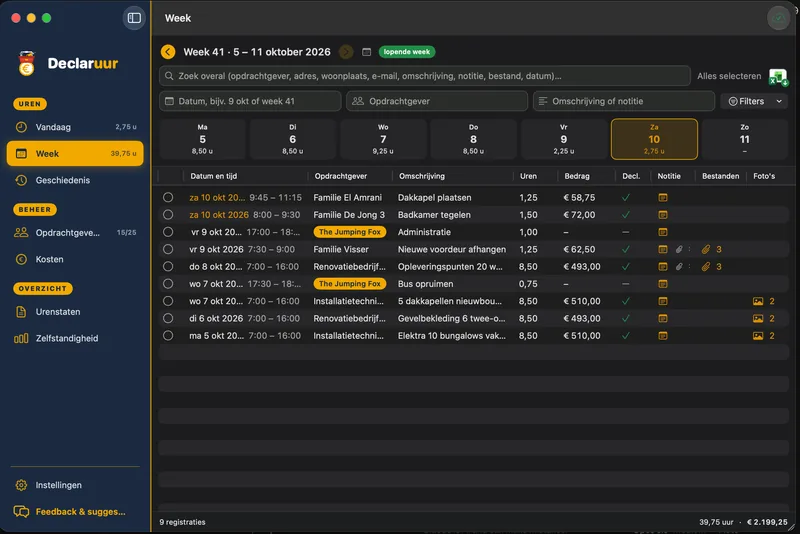Select Zo 11 day tab
Viewport: 800px width, 534px height.
[744, 139]
